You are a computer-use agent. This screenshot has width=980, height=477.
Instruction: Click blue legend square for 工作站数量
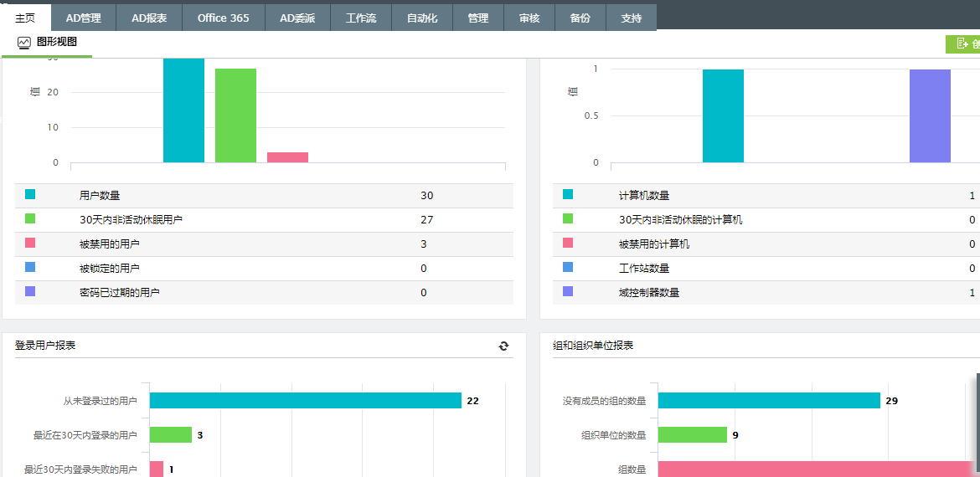coord(568,267)
